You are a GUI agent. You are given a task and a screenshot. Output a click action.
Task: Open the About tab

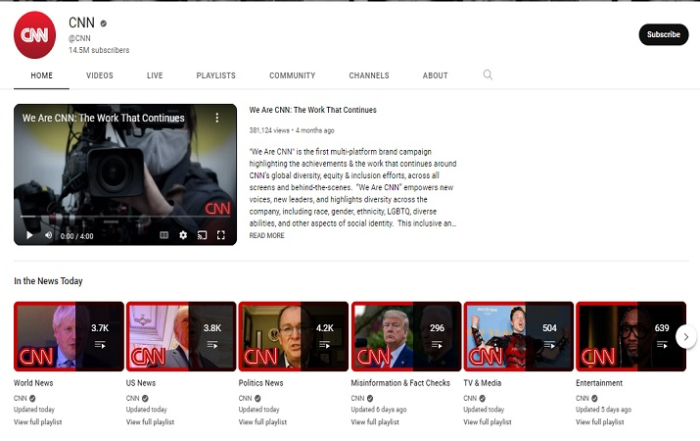(x=435, y=75)
